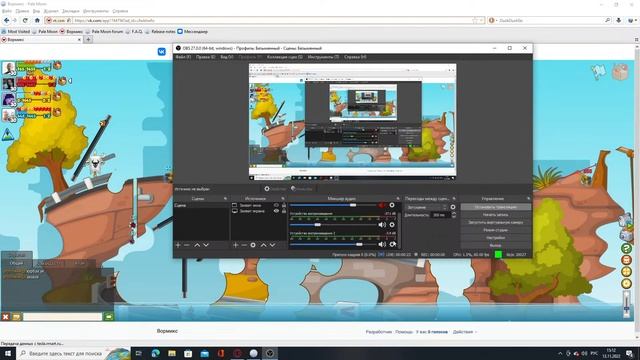Screen dimensions: 640x360
Task: Open settings gear of the top mixer channel
Action: (x=392, y=205)
